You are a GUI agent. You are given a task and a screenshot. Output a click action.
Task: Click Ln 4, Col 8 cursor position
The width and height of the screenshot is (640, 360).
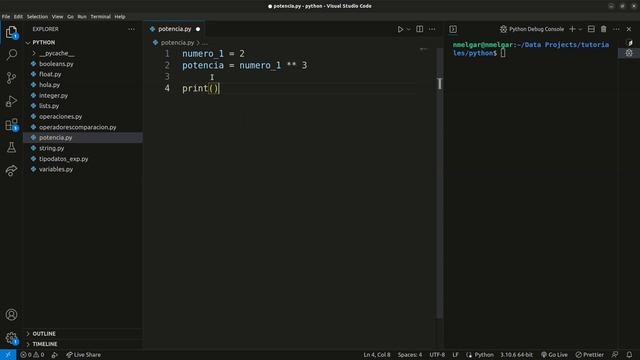[x=377, y=355]
